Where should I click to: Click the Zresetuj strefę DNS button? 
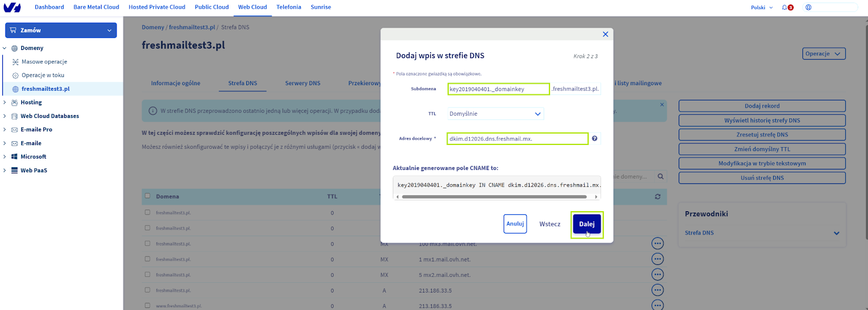point(762,135)
